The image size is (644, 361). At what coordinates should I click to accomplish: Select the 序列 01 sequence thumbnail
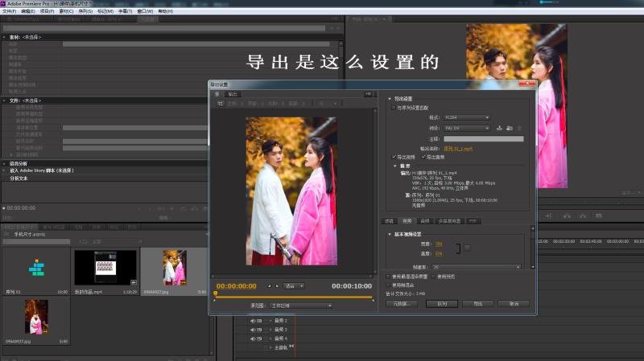point(36,268)
